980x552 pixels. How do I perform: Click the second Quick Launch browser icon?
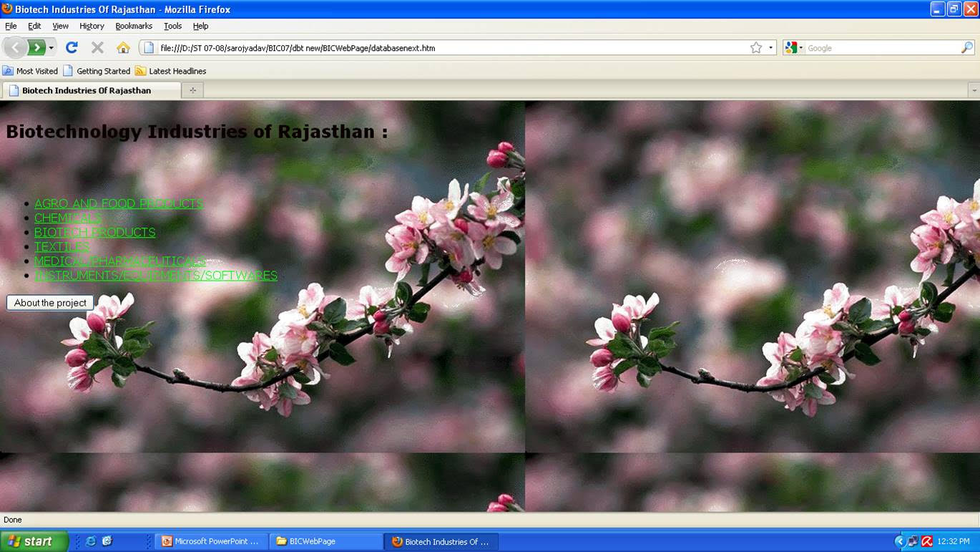(107, 541)
